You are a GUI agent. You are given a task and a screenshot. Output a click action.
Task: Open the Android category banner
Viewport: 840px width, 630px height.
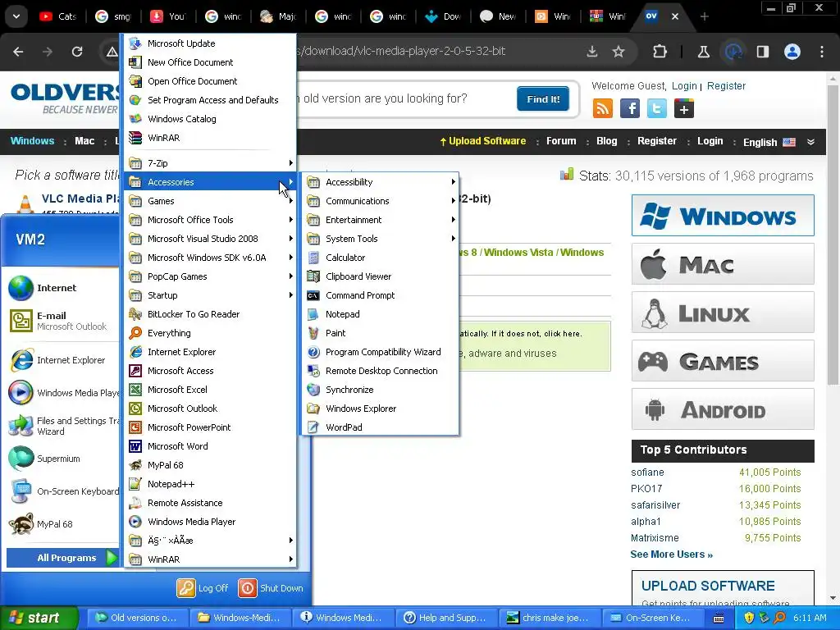coord(723,409)
